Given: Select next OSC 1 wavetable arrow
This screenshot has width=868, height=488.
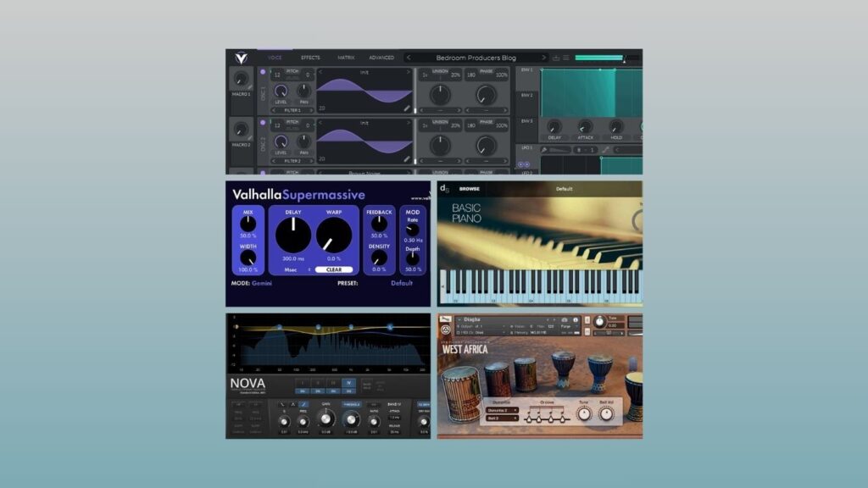Looking at the screenshot, I should point(409,72).
